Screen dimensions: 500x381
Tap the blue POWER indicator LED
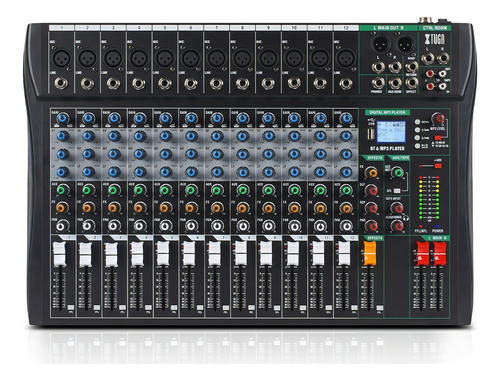(x=437, y=226)
